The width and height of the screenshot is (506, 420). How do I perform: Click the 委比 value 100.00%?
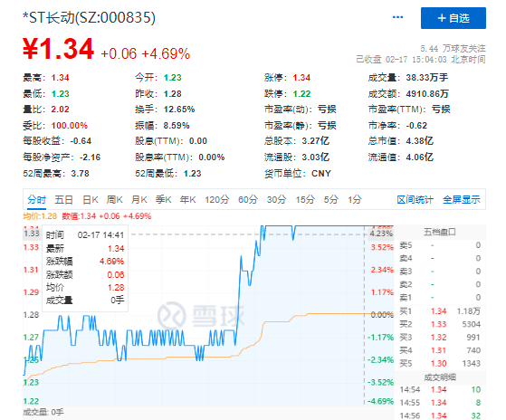(70, 126)
